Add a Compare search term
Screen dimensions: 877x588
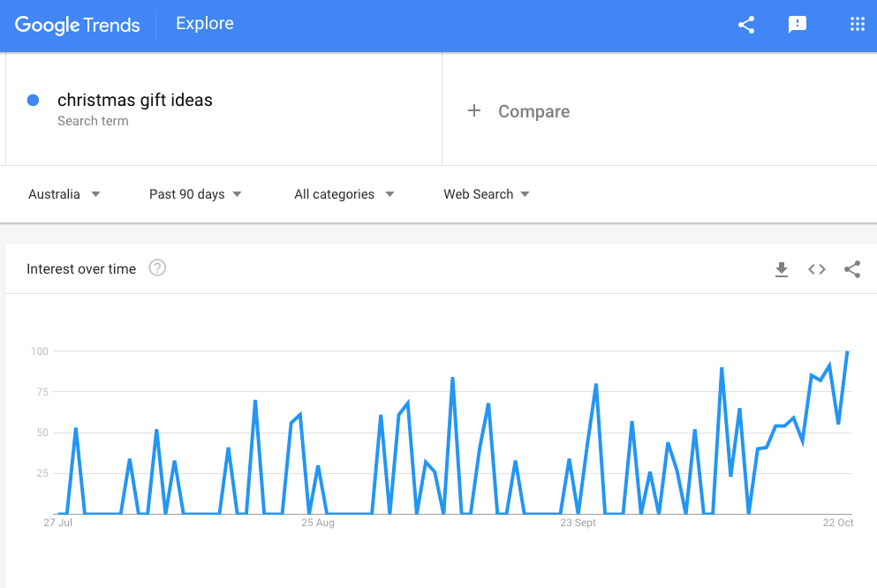pos(533,111)
